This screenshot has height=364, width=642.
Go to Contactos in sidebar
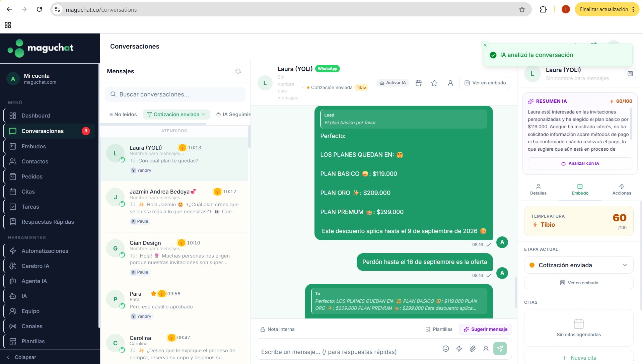pyautogui.click(x=49, y=161)
